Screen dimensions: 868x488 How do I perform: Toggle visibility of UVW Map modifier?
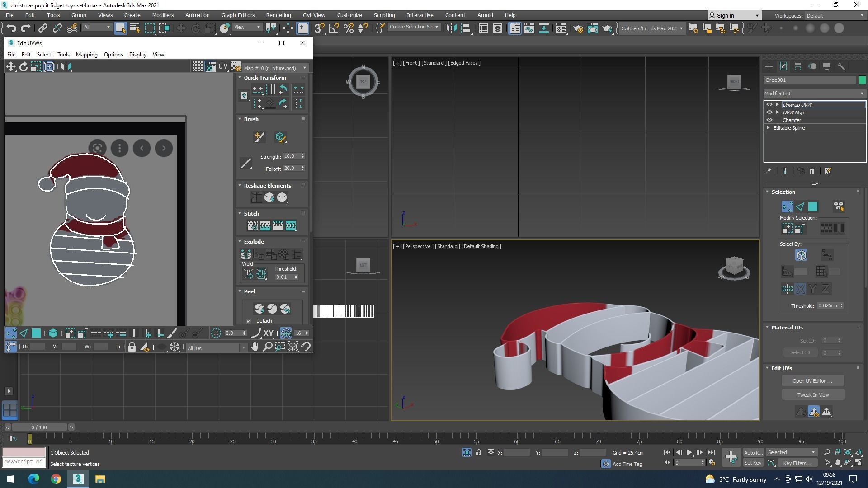click(x=769, y=113)
